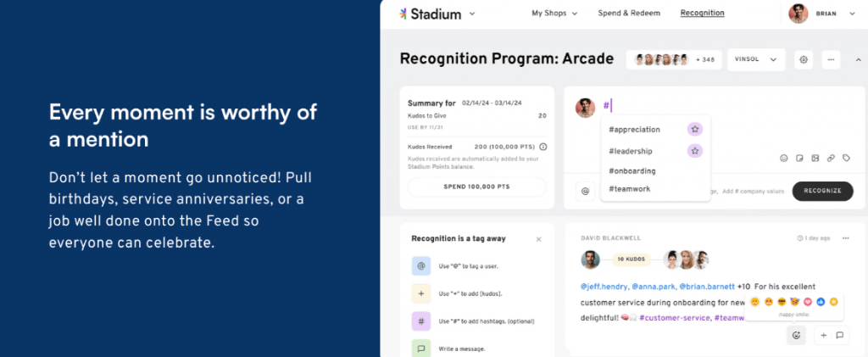Click the blue @ tag-a-user icon
Viewport: 868px width, 357px height.
click(x=420, y=265)
